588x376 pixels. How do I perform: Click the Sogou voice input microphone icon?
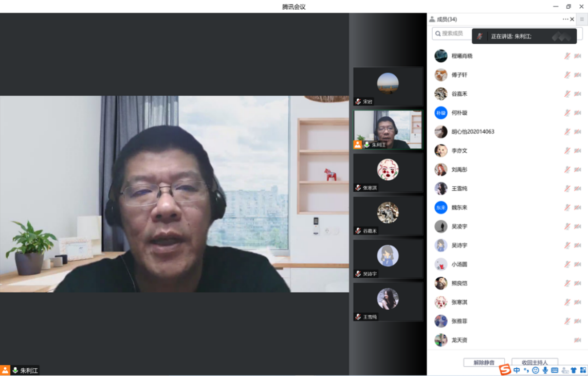(x=545, y=370)
